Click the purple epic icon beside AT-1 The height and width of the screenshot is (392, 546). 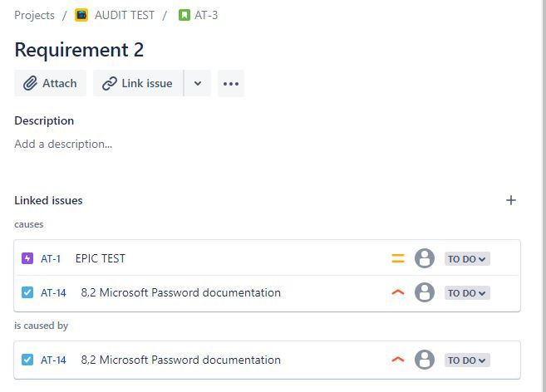coord(27,258)
